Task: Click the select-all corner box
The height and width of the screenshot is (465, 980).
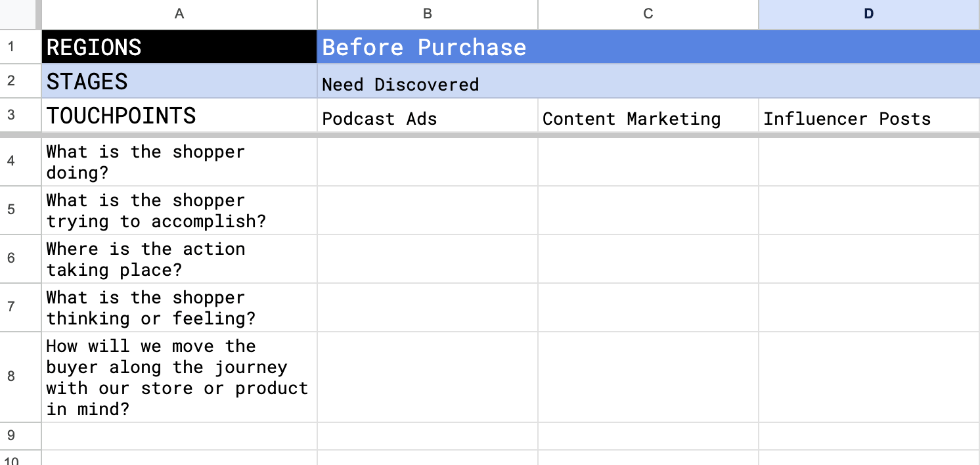Action: coord(20,14)
